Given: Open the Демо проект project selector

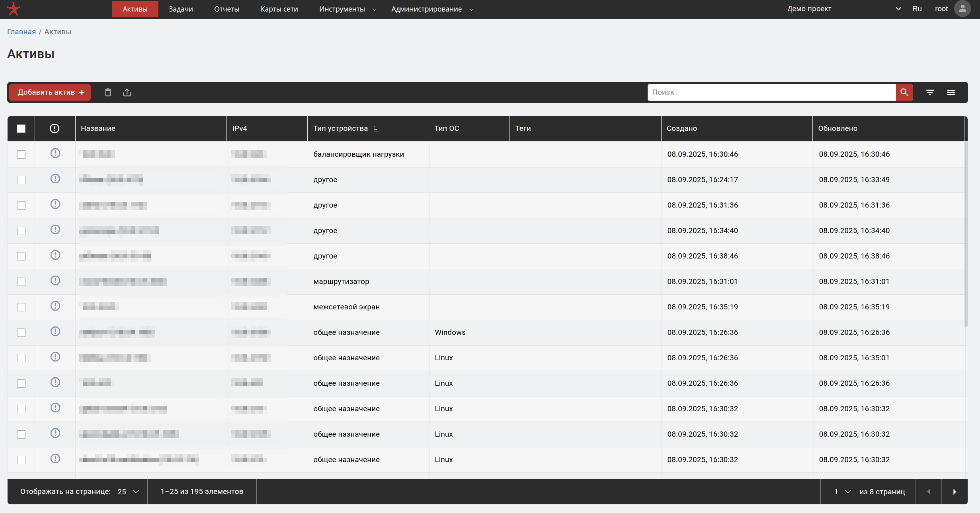Looking at the screenshot, I should [844, 9].
